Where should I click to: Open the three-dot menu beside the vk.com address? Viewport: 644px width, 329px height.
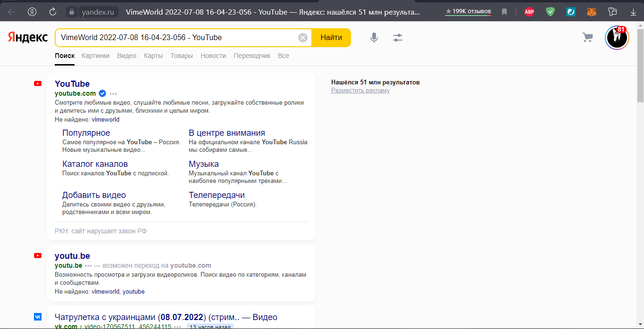pyautogui.click(x=177, y=327)
